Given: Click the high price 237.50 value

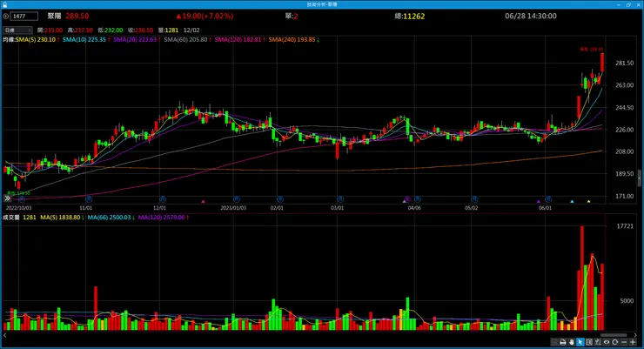Looking at the screenshot, I should (84, 30).
